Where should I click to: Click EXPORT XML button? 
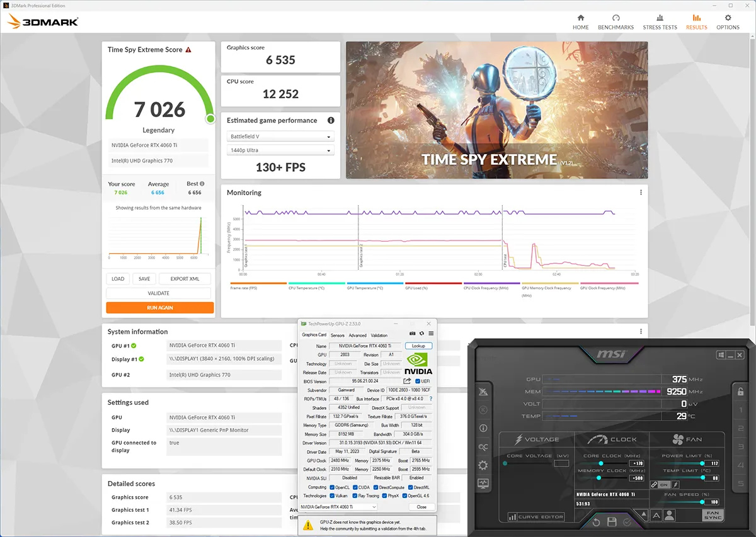tap(185, 279)
